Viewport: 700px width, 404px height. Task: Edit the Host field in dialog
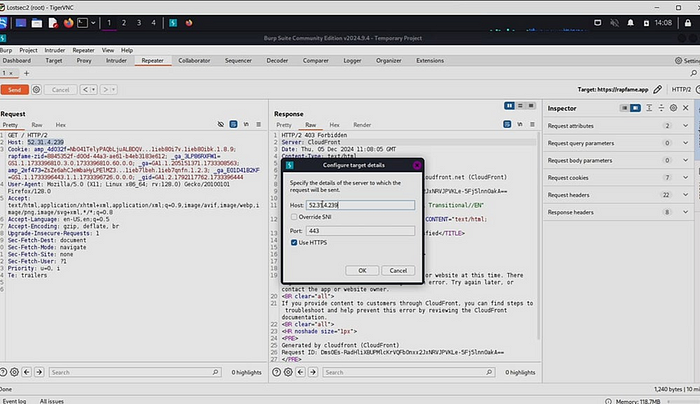(x=360, y=205)
